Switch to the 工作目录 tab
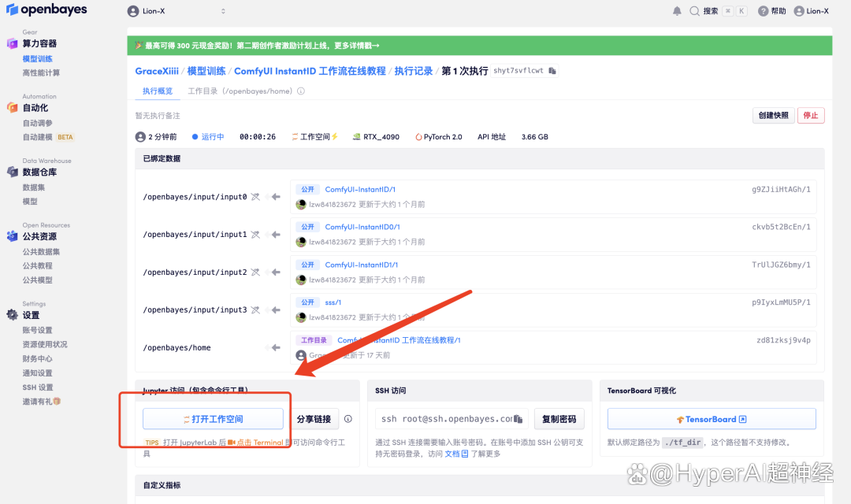Screen dimensions: 851x504 click(x=240, y=91)
